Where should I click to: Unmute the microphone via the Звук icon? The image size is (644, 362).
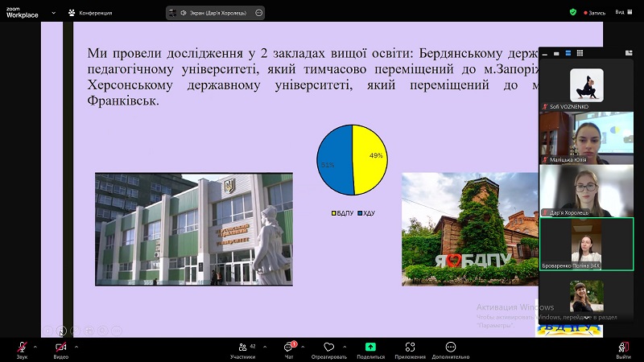click(x=23, y=348)
